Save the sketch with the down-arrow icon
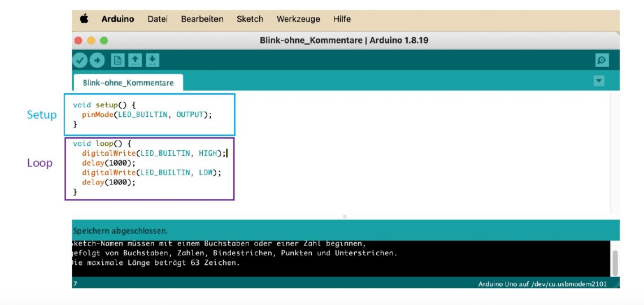Screen dimensions: 644x305 (x=153, y=60)
